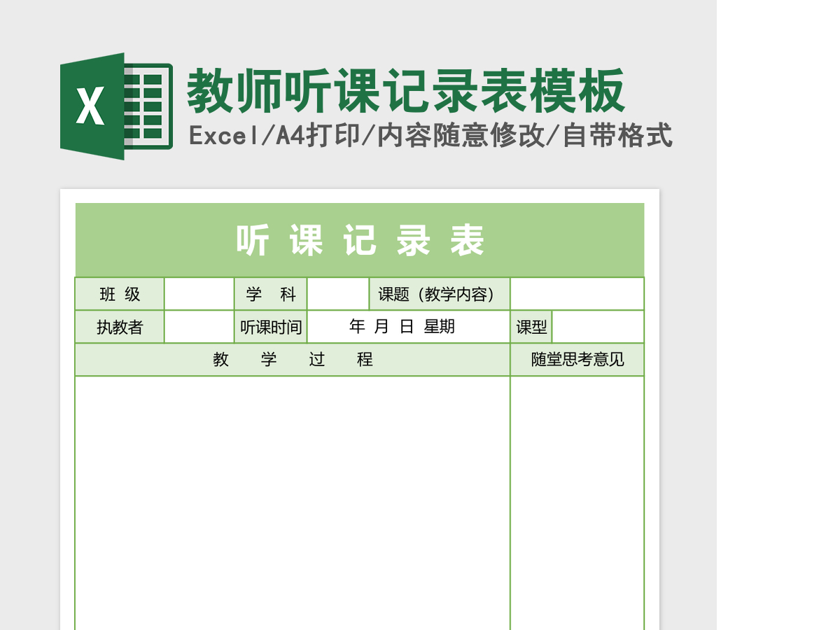Click the green Excel logo icon
The height and width of the screenshot is (630, 840).
(116, 106)
